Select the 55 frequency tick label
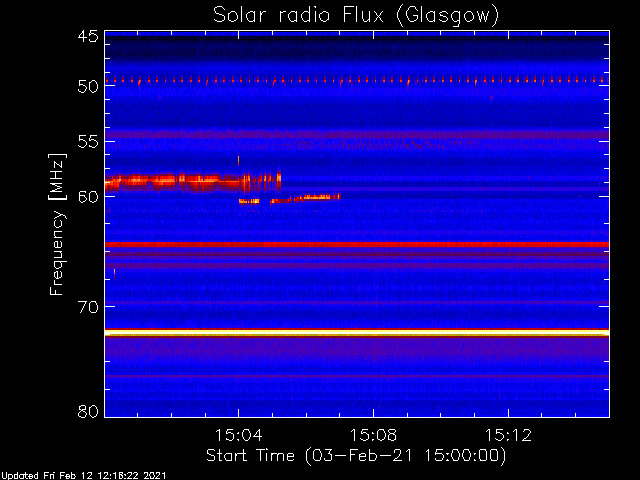 (88, 142)
